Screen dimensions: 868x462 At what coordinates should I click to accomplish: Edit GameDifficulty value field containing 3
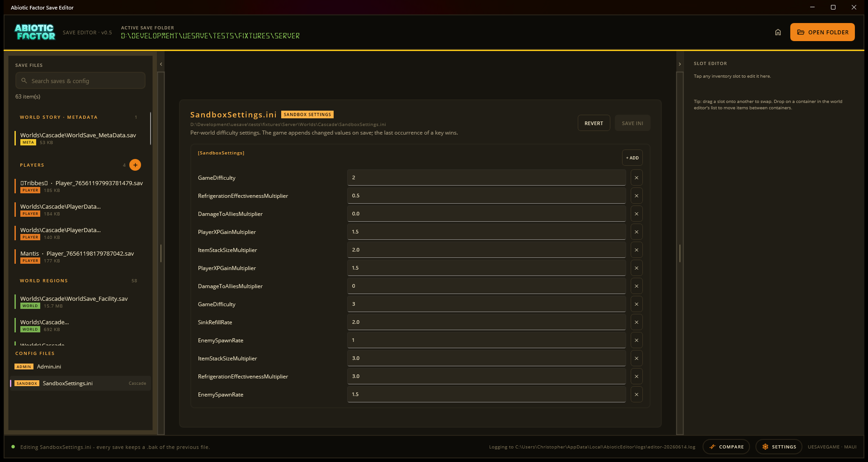point(486,304)
